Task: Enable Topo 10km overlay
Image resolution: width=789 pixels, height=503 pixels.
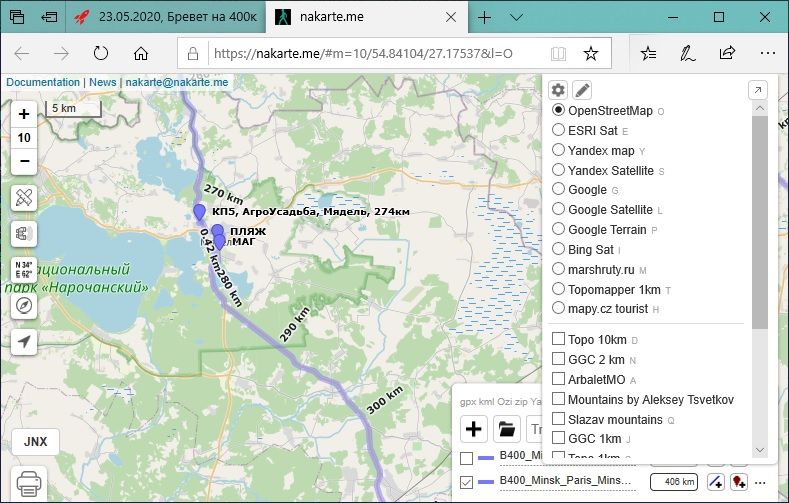Action: point(558,339)
